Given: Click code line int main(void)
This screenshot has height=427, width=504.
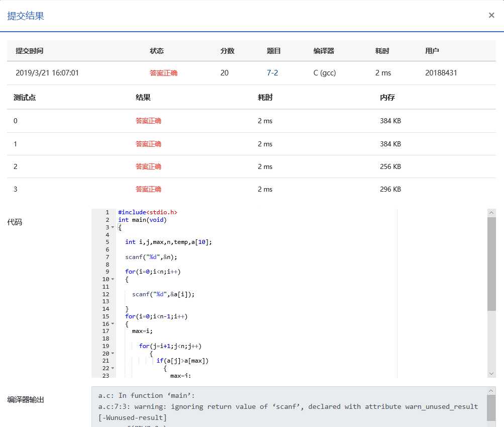Looking at the screenshot, I should click(x=142, y=220).
